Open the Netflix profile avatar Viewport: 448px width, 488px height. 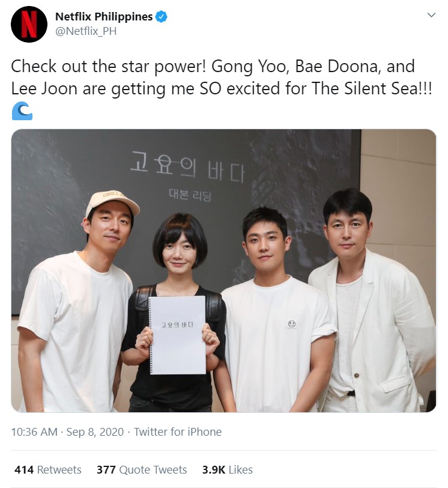tap(29, 24)
